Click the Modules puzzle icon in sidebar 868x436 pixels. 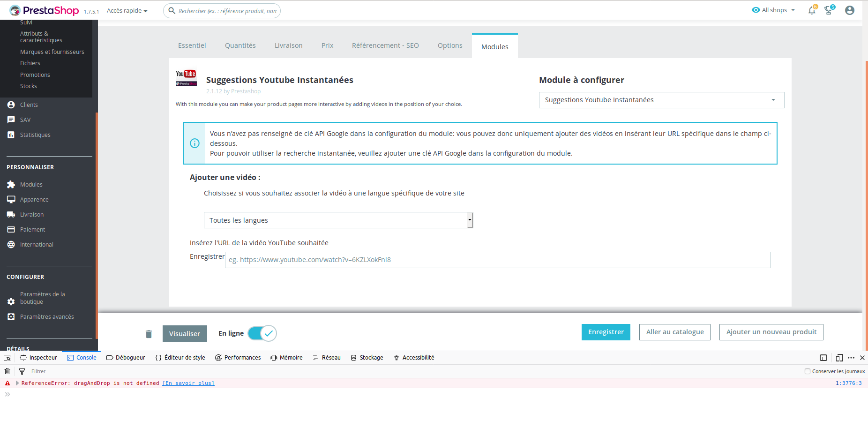pos(11,184)
